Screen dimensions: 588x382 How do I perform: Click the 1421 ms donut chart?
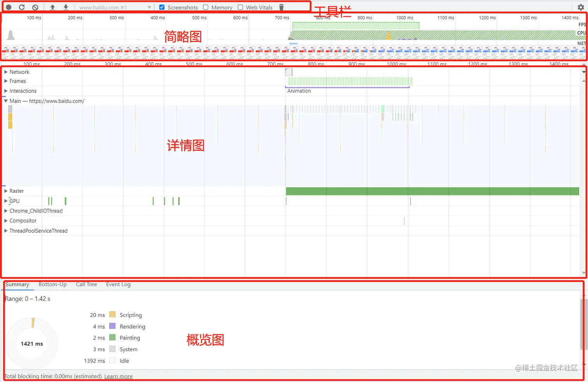(x=32, y=344)
